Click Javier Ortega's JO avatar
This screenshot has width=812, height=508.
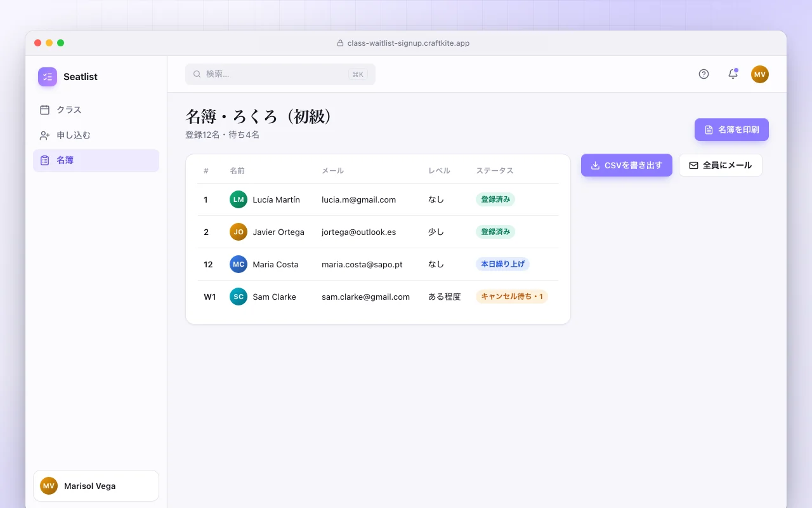pyautogui.click(x=239, y=232)
